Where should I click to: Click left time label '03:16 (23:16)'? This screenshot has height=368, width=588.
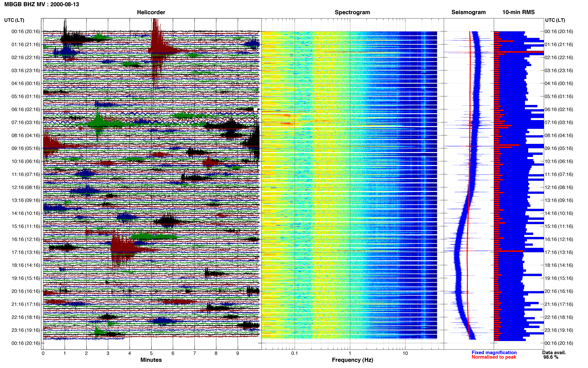26,71
